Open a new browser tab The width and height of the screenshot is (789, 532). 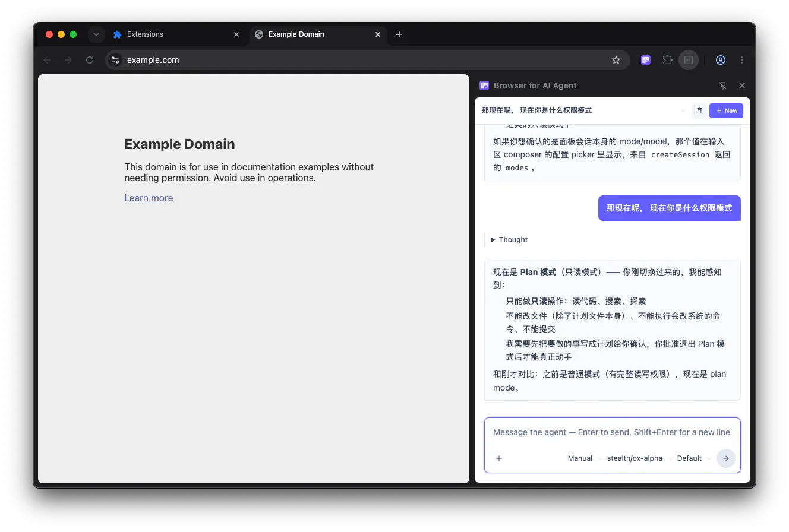399,34
